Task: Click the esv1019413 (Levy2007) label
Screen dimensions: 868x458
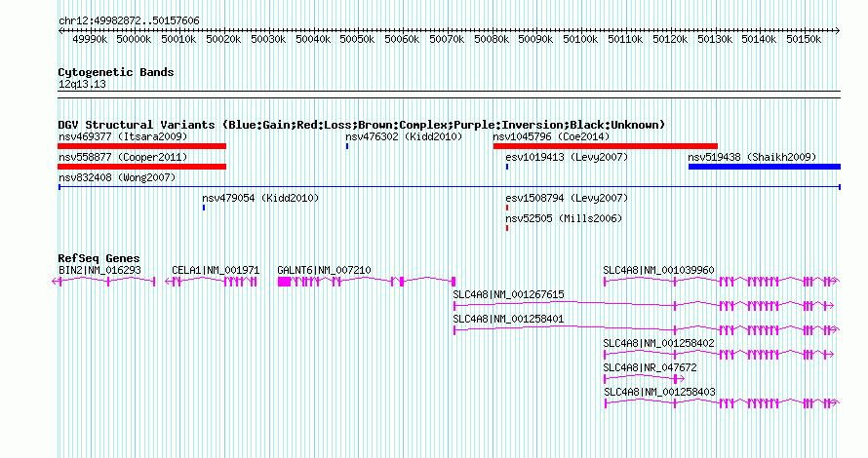Action: coord(567,157)
